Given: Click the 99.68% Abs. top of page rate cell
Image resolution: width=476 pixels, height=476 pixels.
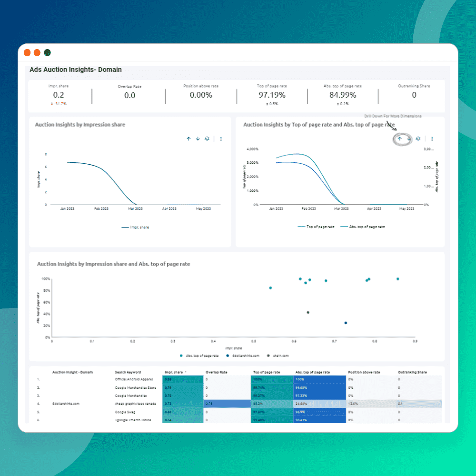Looking at the screenshot, I should (320, 387).
